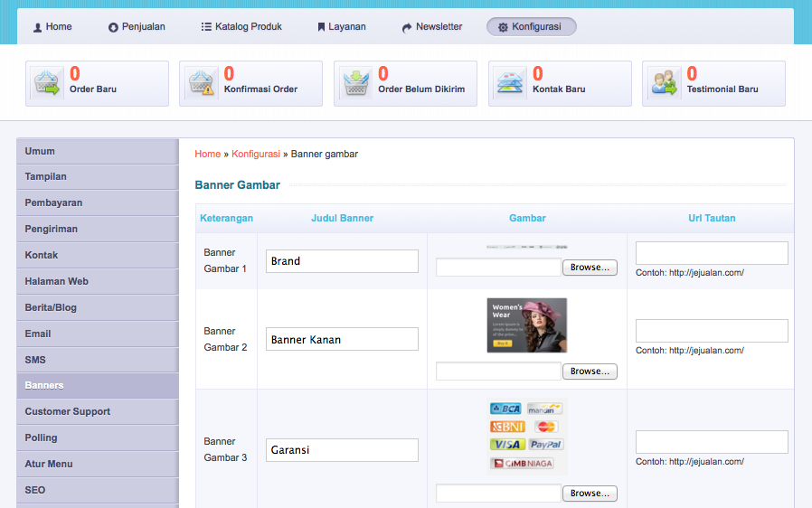Click the Home breadcrumb link
The image size is (812, 508).
pos(207,154)
